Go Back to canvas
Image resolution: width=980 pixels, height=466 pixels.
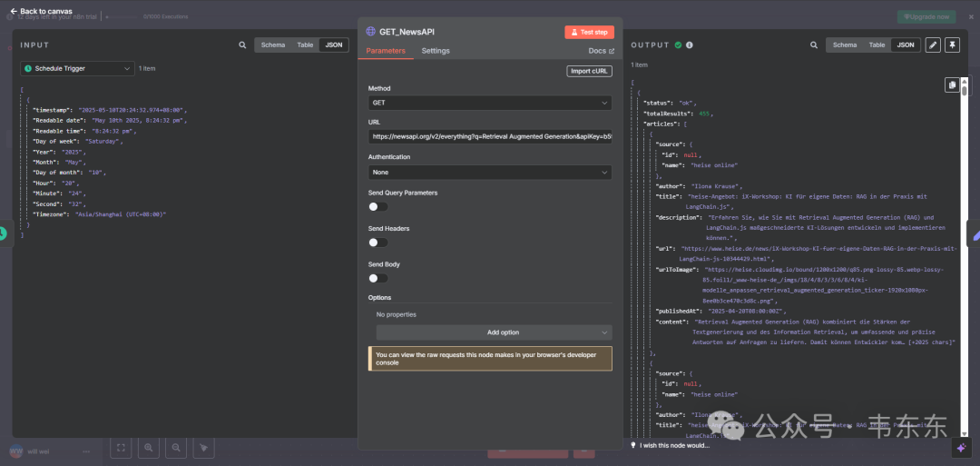(x=41, y=11)
